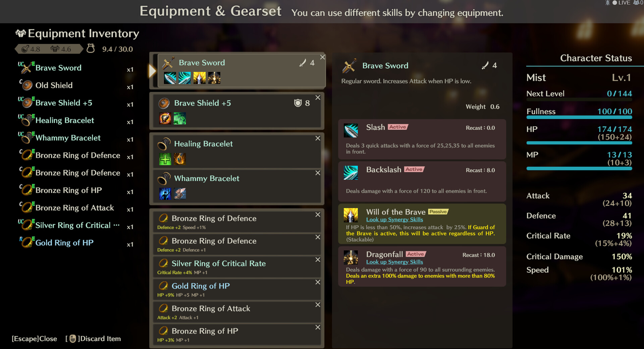Screen dimensions: 644x349
Task: Click the Will of the Brave passive icon
Action: coord(351,215)
